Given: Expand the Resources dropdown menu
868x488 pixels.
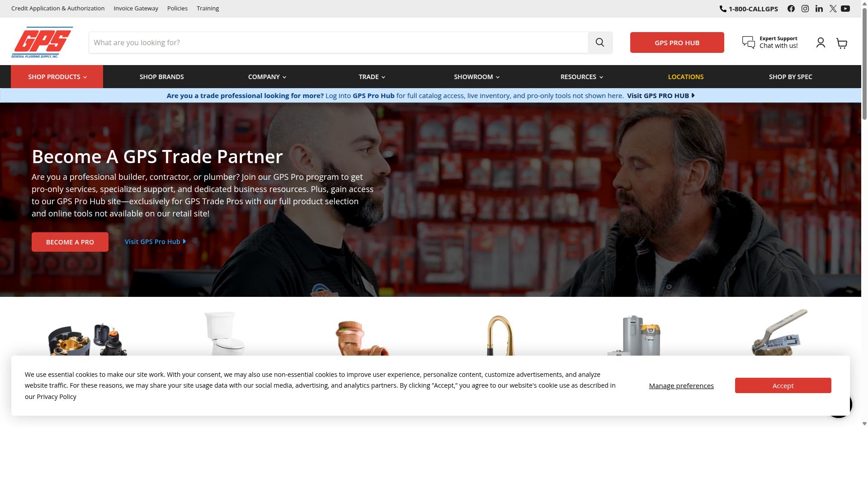Looking at the screenshot, I should (581, 77).
